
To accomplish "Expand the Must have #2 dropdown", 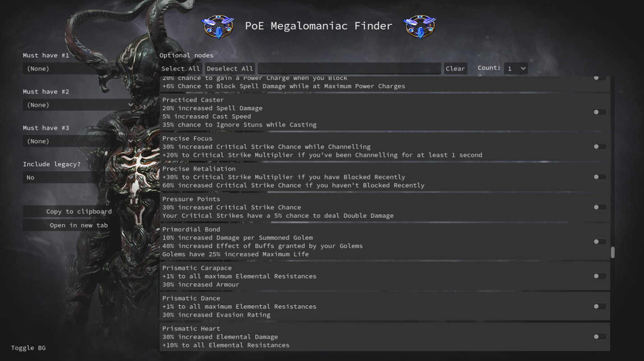I will click(79, 105).
